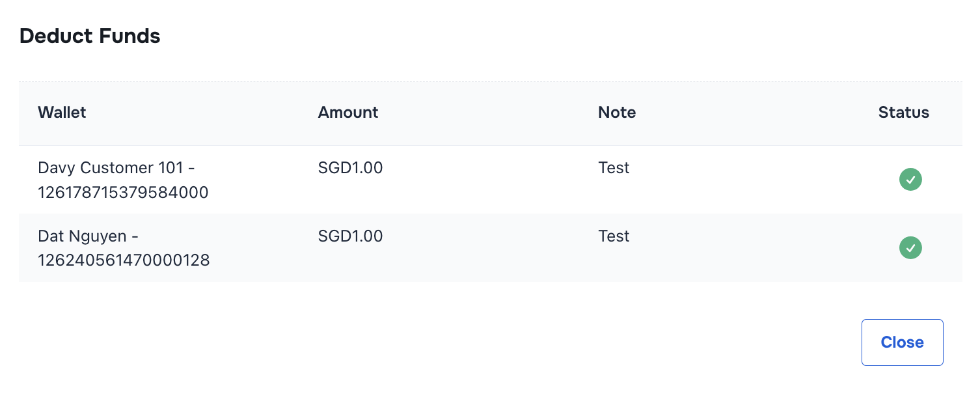Viewport: 980px width, 405px height.
Task: Close the Deduct Funds dialog
Action: [902, 342]
